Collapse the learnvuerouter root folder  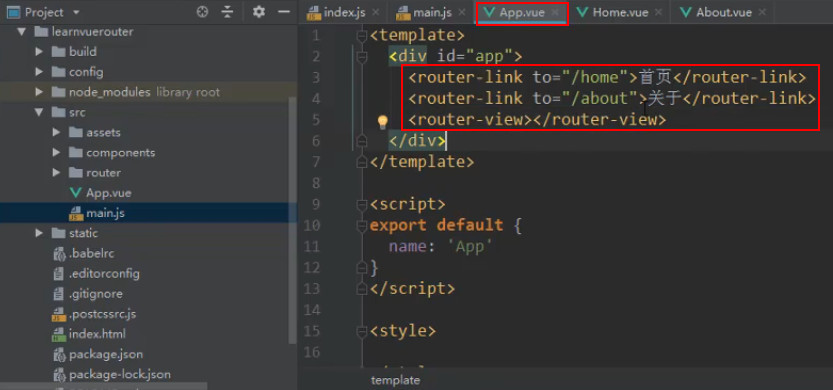[x=21, y=32]
